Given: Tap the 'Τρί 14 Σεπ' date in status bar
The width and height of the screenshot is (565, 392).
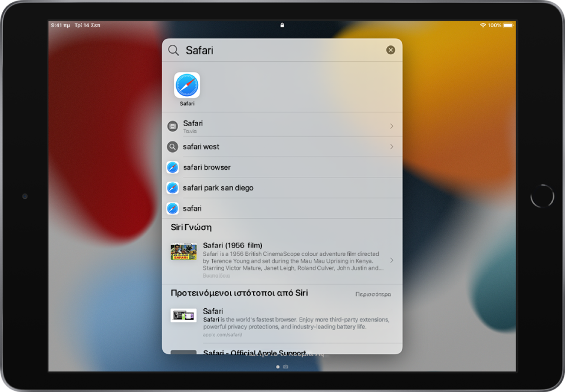Looking at the screenshot, I should point(87,25).
